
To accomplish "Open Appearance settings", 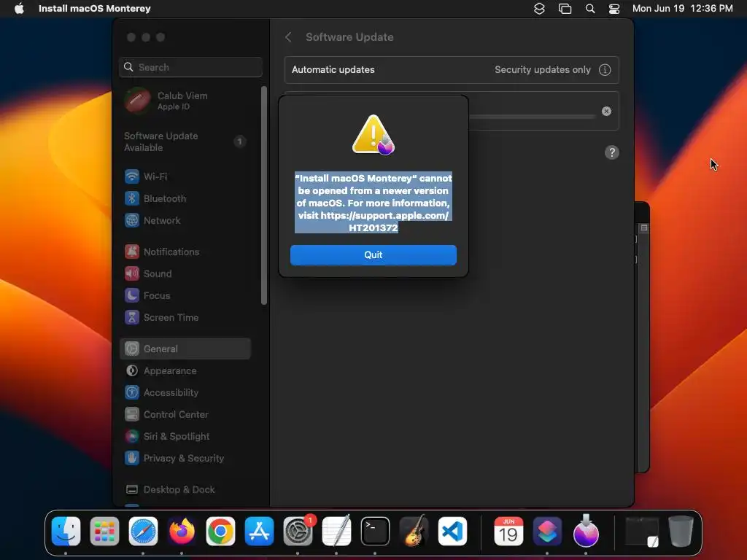I will point(186,371).
